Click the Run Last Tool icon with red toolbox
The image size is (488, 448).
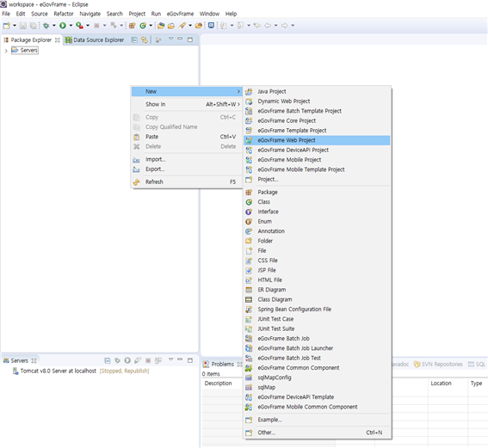click(79, 26)
